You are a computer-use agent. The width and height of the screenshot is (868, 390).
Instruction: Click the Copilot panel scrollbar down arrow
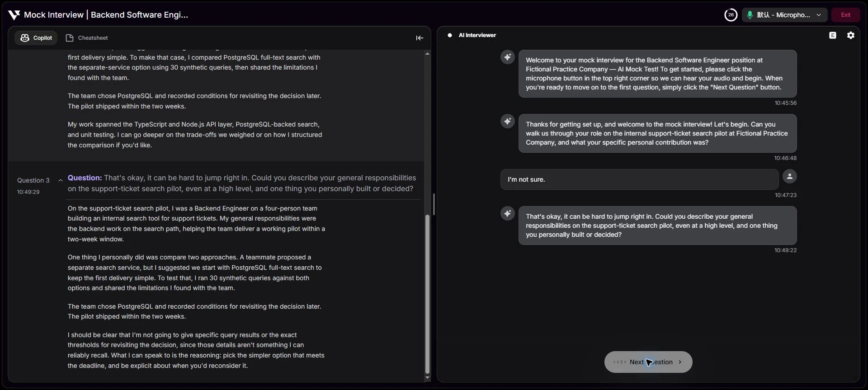point(427,377)
